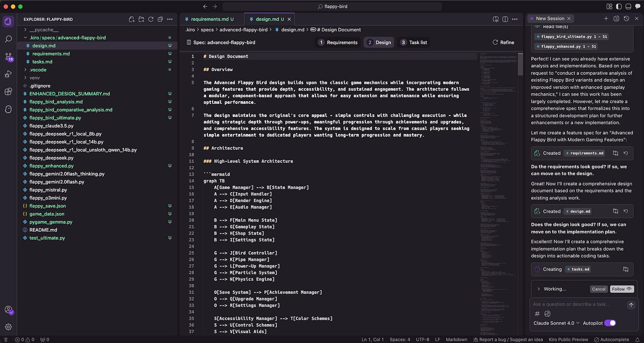Split the editor right

pos(505,19)
